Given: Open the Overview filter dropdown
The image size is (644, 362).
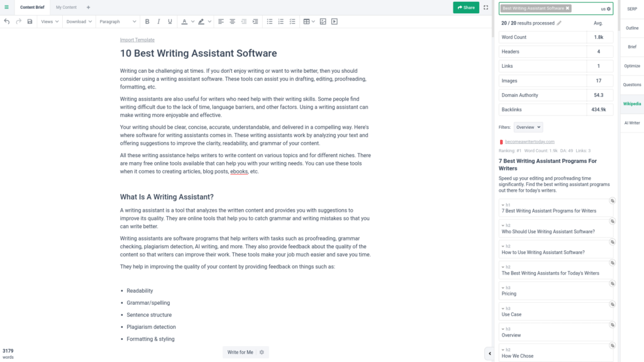Looking at the screenshot, I should pyautogui.click(x=528, y=127).
